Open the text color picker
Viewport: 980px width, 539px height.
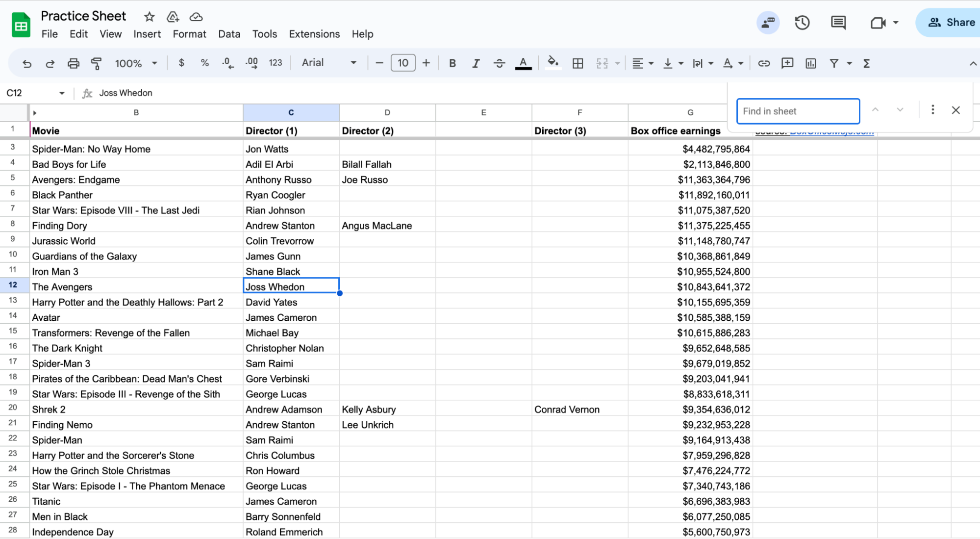pyautogui.click(x=523, y=63)
